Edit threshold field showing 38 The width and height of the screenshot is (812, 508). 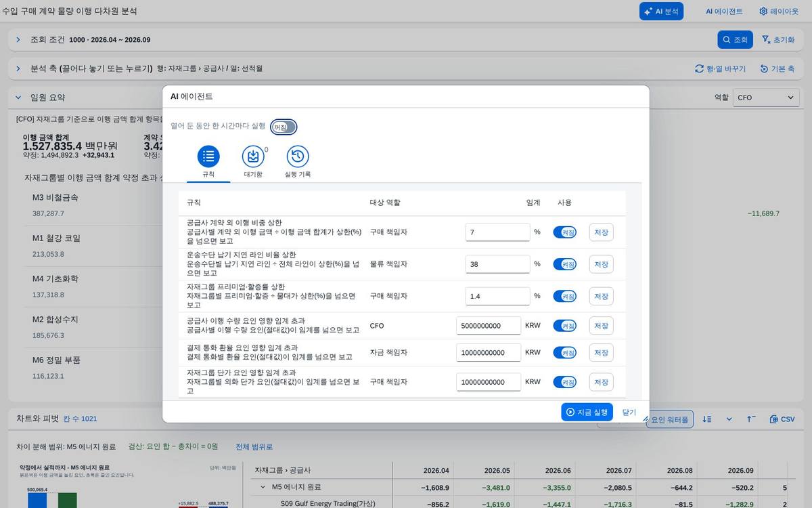tap(497, 264)
